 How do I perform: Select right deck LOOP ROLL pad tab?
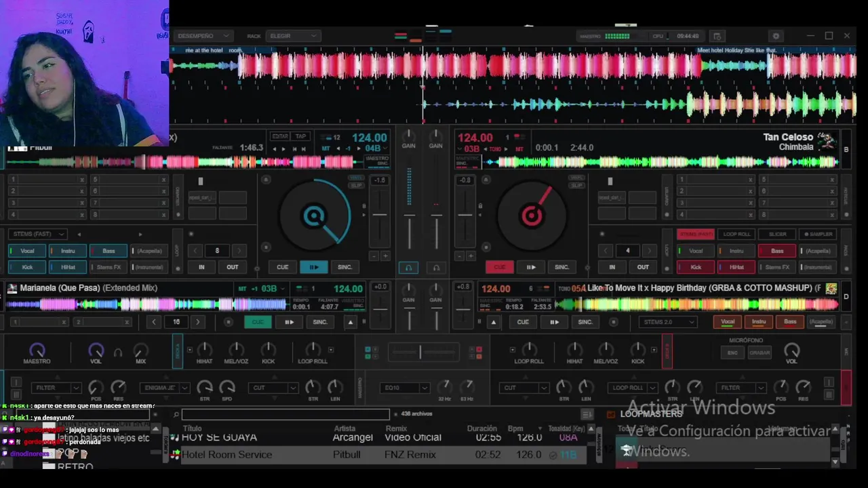coord(736,234)
